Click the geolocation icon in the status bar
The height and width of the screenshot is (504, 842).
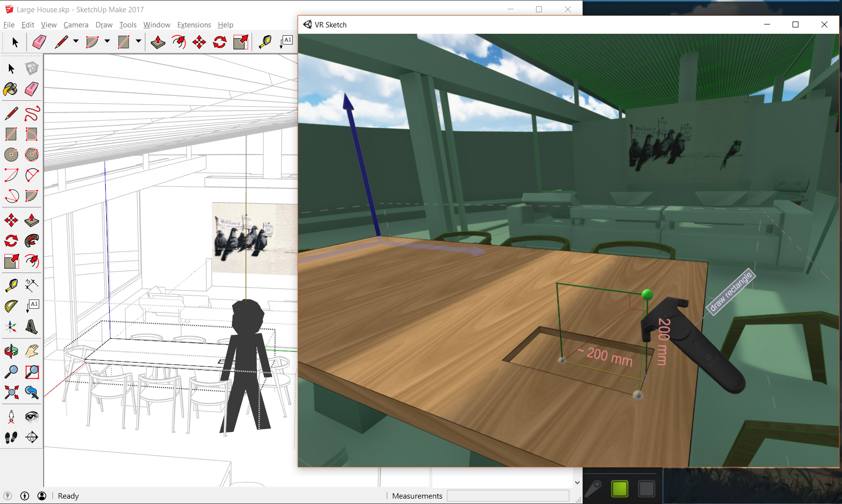point(8,496)
